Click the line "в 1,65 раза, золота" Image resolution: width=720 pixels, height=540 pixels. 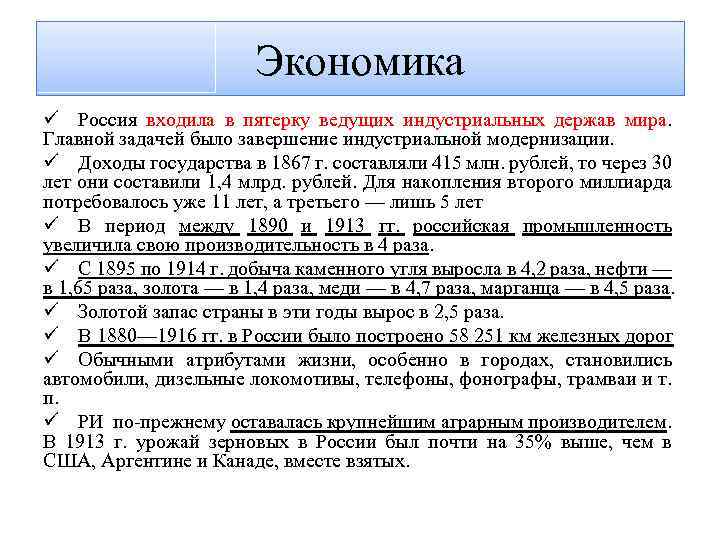[x=121, y=289]
